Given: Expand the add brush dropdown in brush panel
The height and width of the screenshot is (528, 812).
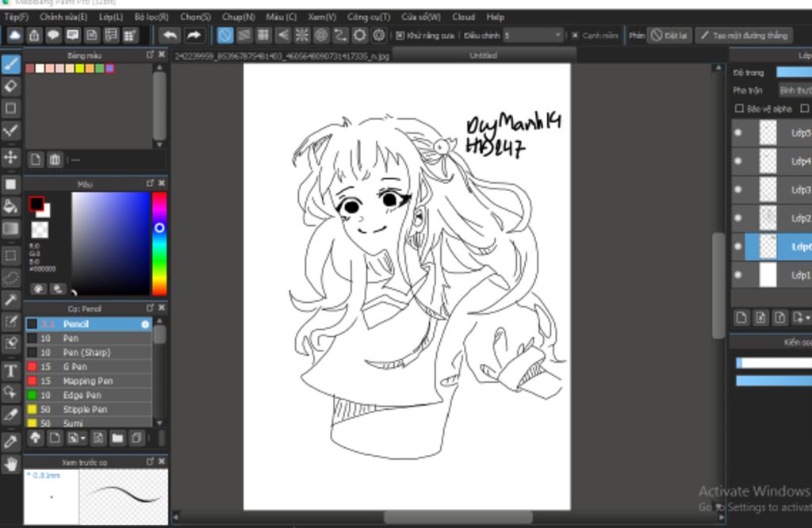Looking at the screenshot, I should click(x=77, y=438).
